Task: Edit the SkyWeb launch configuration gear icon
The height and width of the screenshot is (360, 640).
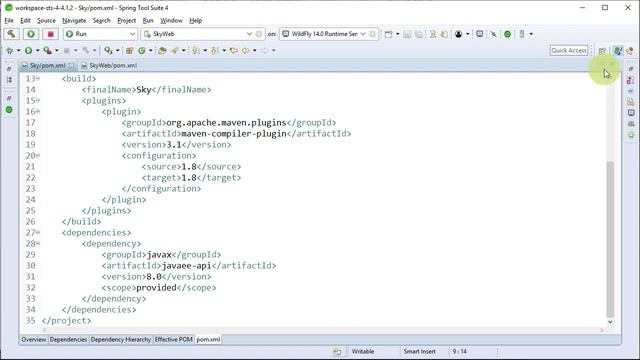Action: coord(259,34)
